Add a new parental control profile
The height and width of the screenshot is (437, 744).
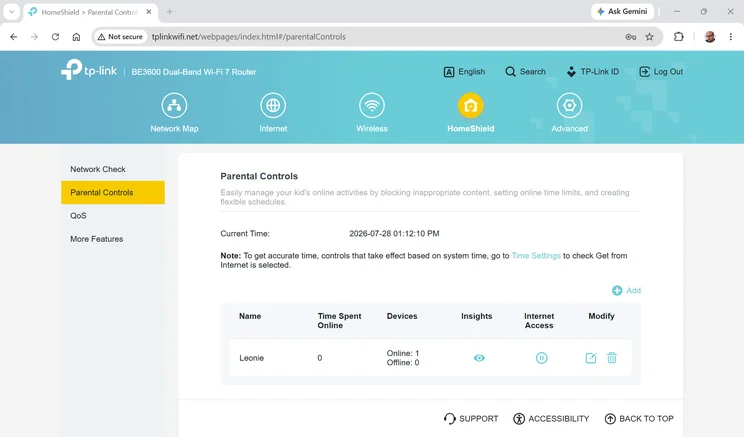[626, 290]
